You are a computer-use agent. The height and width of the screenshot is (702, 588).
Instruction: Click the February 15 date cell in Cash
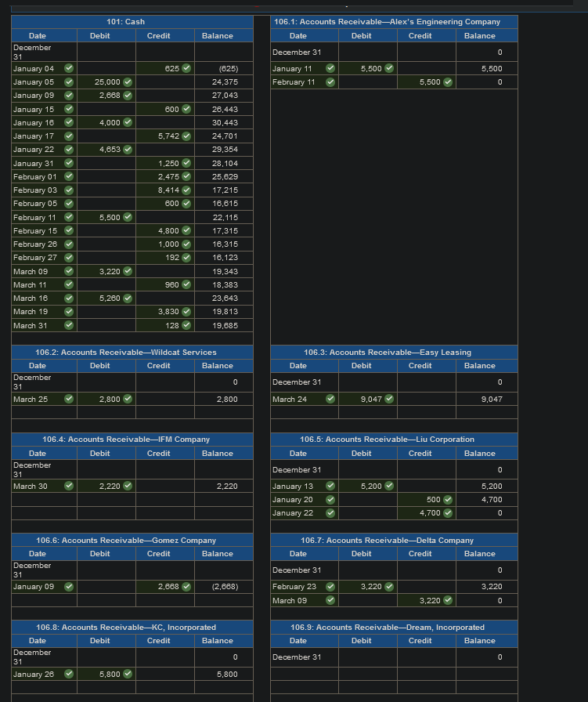tap(44, 230)
